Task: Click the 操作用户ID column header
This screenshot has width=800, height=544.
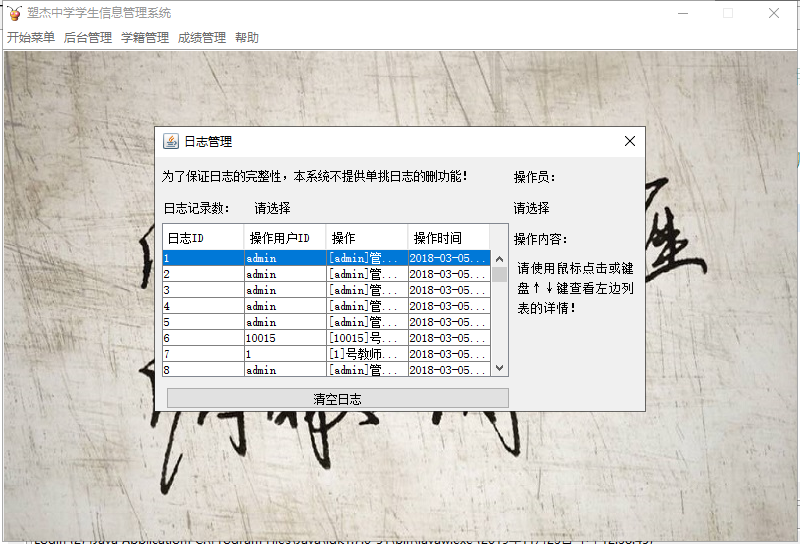Action: (285, 238)
